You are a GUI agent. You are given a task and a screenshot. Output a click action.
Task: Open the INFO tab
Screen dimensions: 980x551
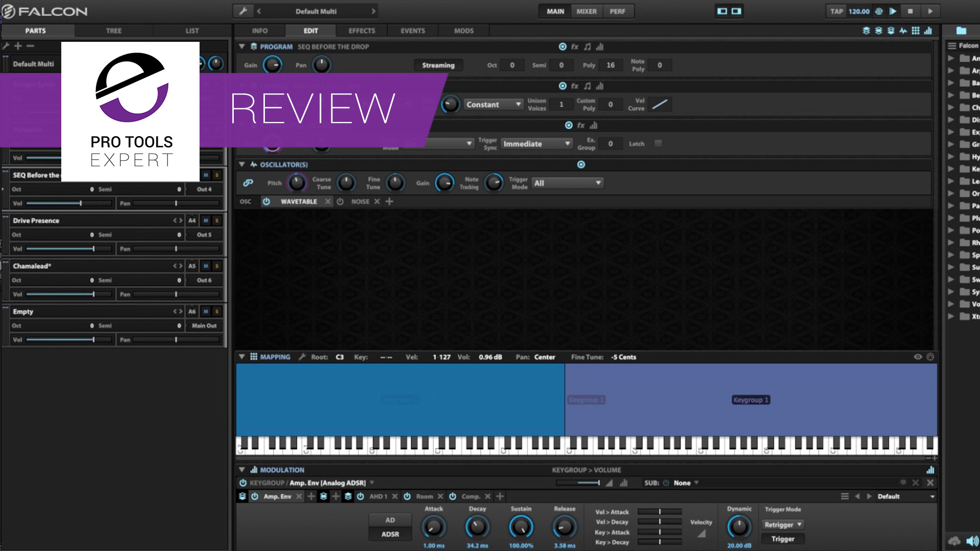pos(260,31)
